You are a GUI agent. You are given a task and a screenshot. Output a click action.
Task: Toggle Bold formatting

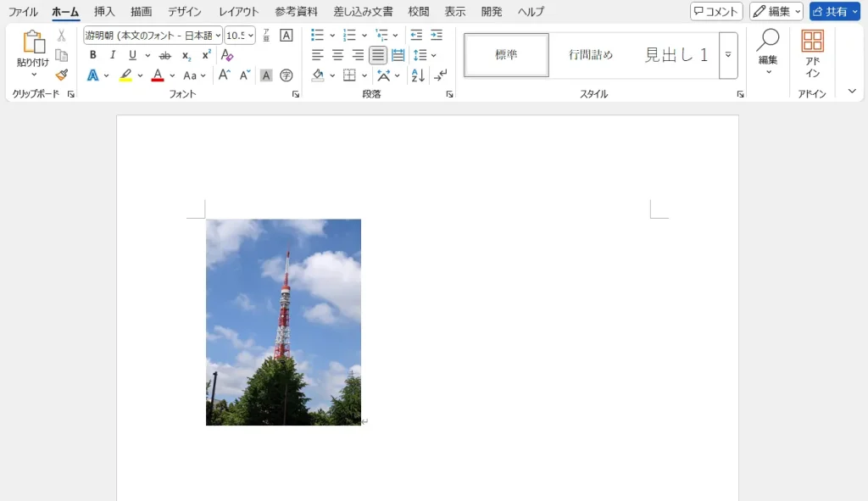click(92, 55)
